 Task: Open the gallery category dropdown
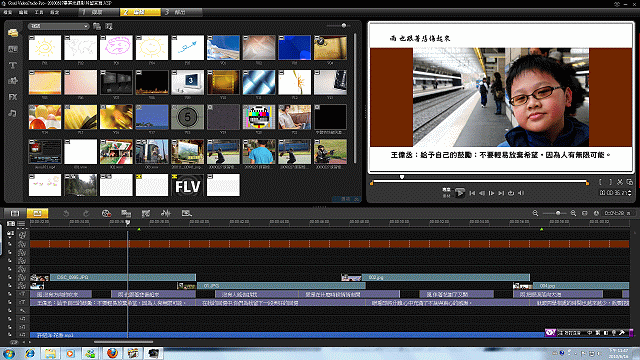coord(58,26)
